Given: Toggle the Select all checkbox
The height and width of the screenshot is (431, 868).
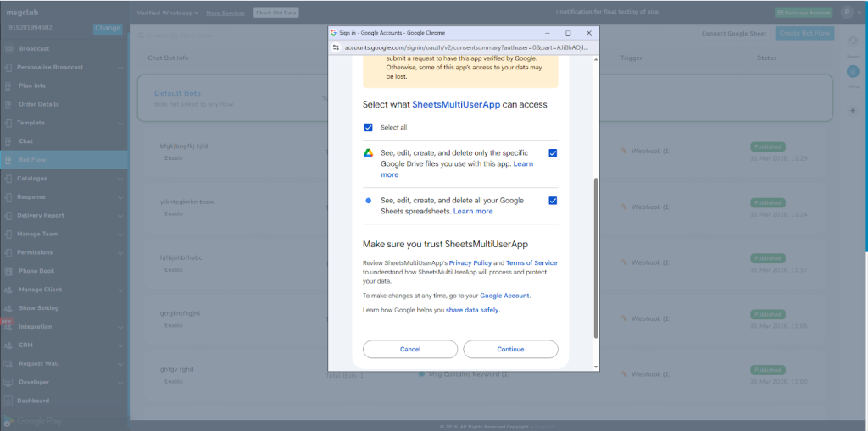Looking at the screenshot, I should [369, 127].
